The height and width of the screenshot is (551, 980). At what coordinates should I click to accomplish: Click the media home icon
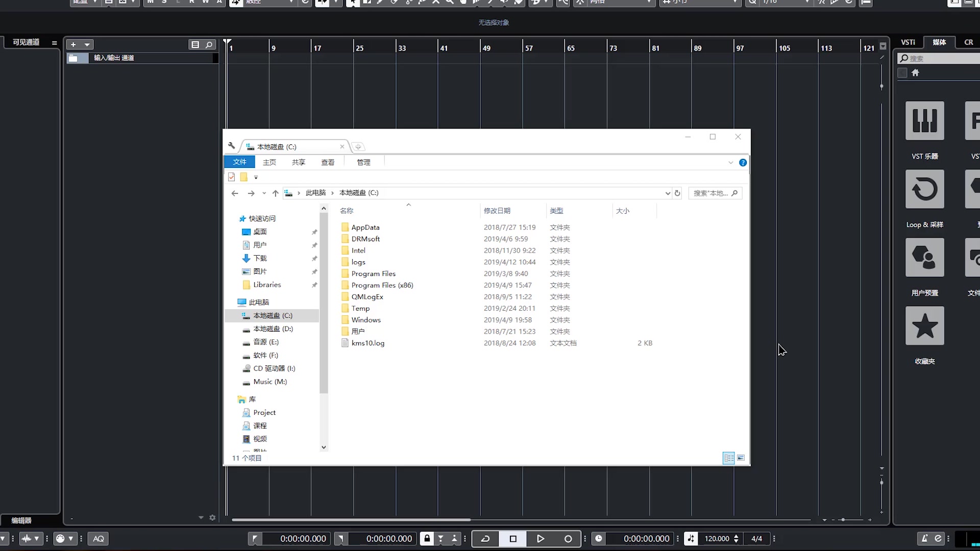(x=915, y=73)
